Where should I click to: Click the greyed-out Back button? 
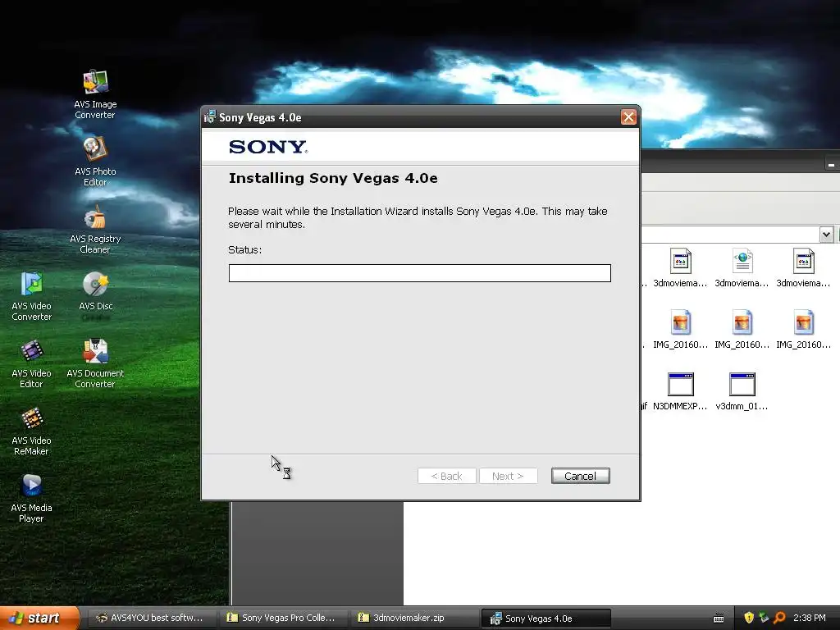[x=446, y=476]
